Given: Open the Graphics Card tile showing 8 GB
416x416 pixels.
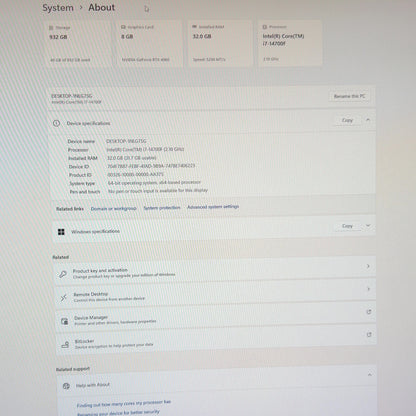Looking at the screenshot, I should click(x=149, y=43).
